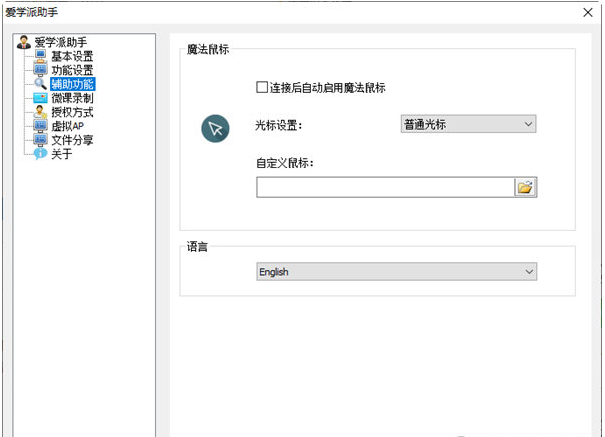Click the user icon beside 授权方式
Image resolution: width=605 pixels, height=437 pixels.
pos(41,113)
